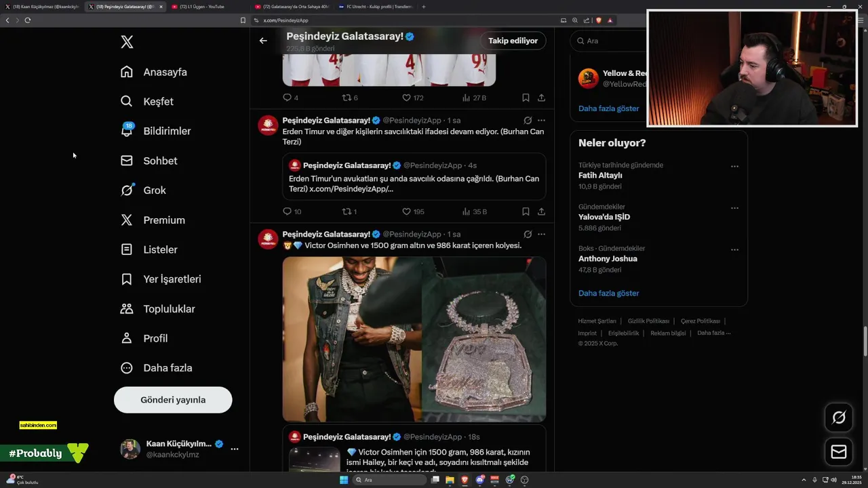868x488 pixels.
Task: Open more options on Victor Osimhen post
Action: coord(541,234)
